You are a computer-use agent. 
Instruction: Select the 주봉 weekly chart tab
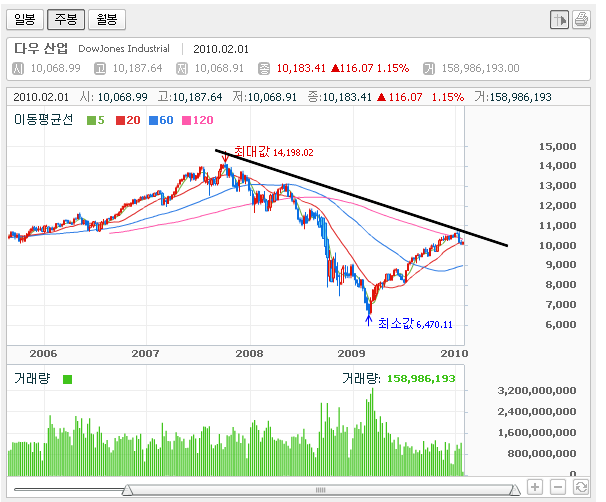click(66, 19)
